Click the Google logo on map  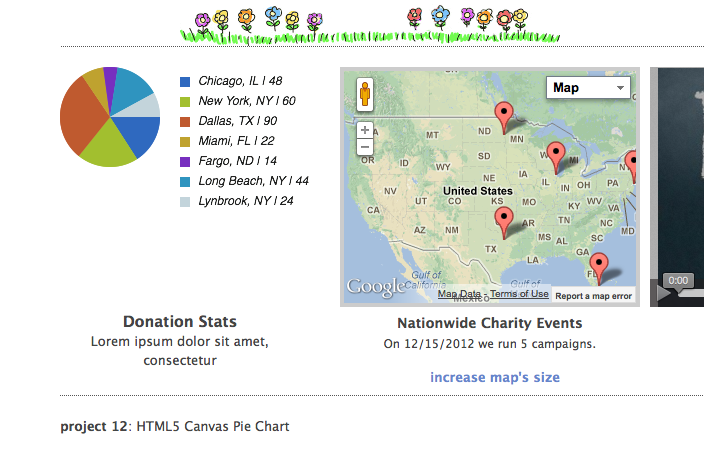pyautogui.click(x=376, y=288)
